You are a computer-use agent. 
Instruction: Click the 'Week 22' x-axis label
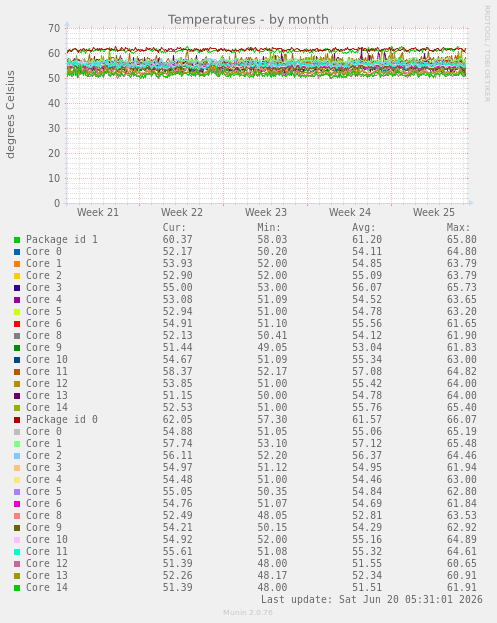(x=182, y=212)
